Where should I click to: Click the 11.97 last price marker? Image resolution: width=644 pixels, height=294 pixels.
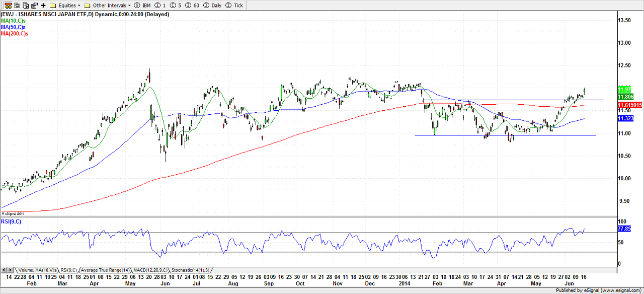624,89
